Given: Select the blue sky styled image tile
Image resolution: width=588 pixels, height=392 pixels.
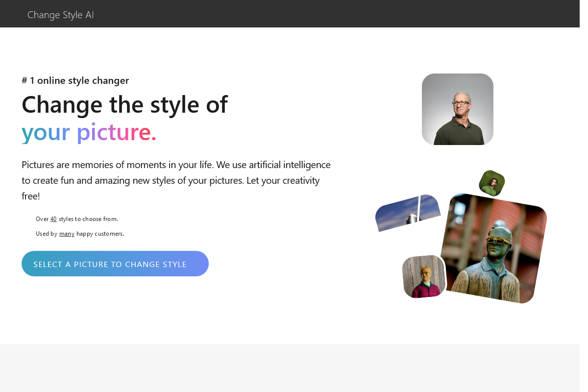Looking at the screenshot, I should point(408,214).
